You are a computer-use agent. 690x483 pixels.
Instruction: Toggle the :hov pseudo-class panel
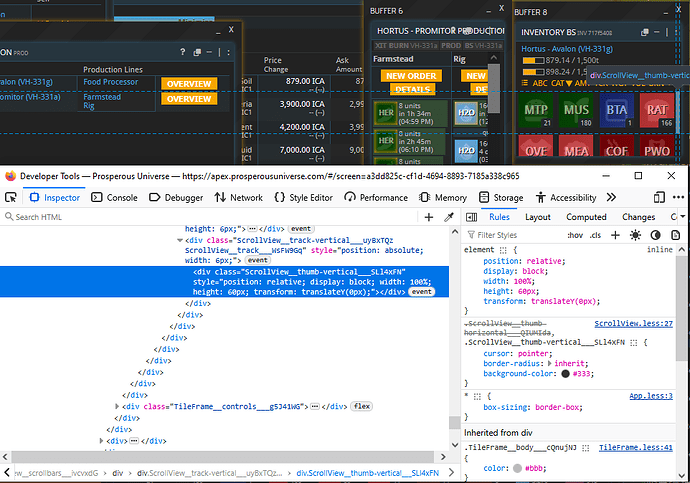(x=575, y=235)
